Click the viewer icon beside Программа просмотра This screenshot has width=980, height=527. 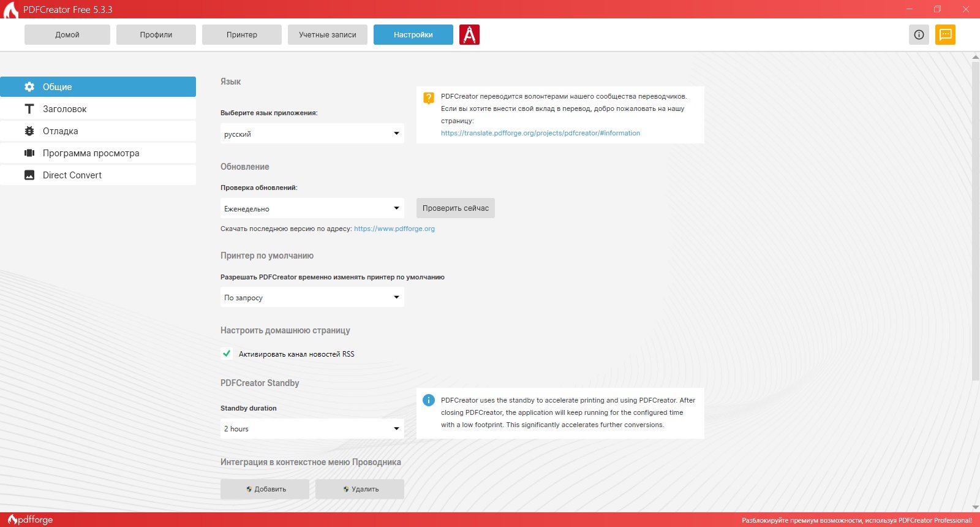29,153
